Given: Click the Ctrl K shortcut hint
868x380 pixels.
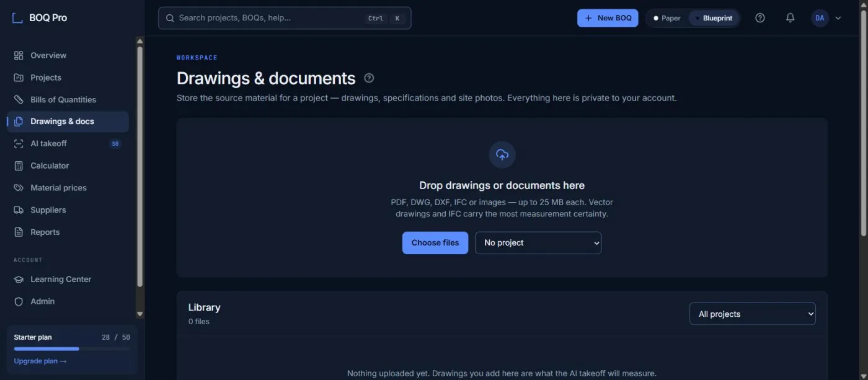Looking at the screenshot, I should 385,19.
